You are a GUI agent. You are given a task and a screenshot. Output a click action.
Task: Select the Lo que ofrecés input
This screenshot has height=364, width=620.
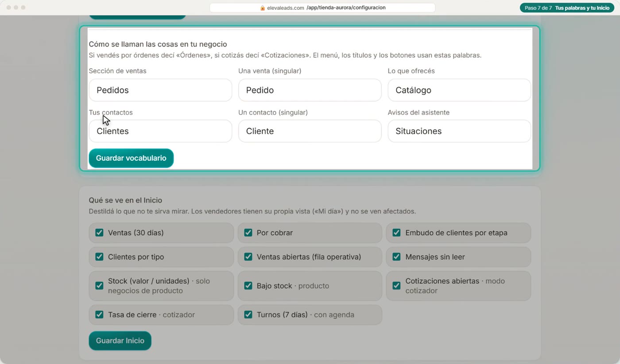point(459,90)
